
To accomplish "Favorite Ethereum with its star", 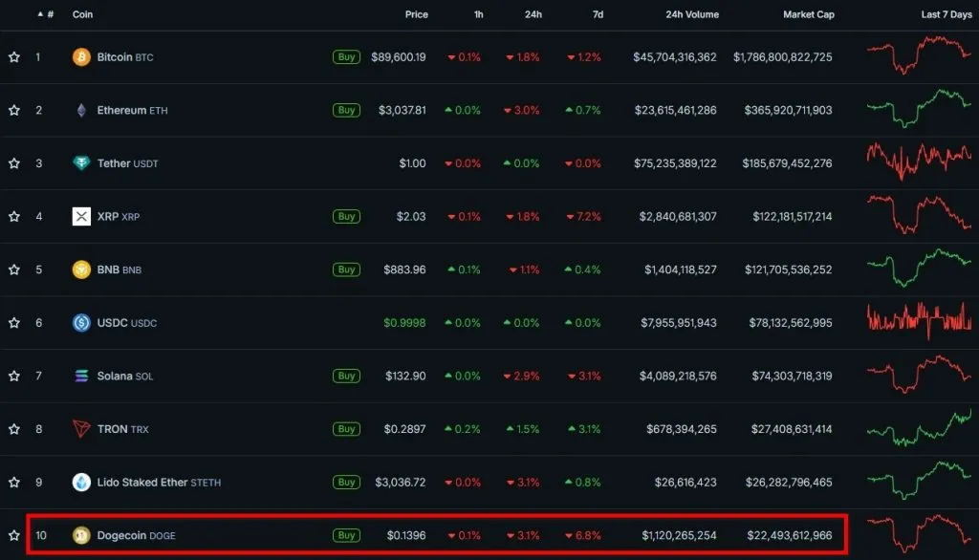I will click(14, 110).
